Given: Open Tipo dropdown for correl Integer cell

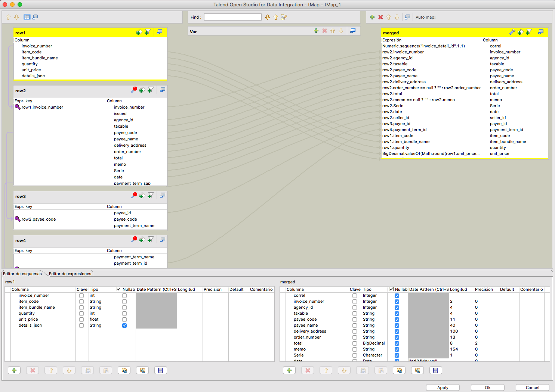Looking at the screenshot, I should [374, 296].
